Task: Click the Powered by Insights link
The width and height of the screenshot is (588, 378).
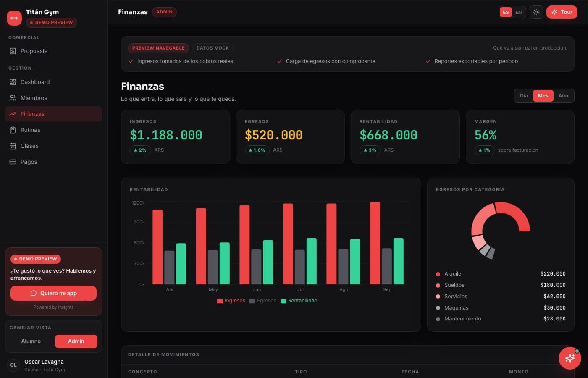Action: coord(53,307)
